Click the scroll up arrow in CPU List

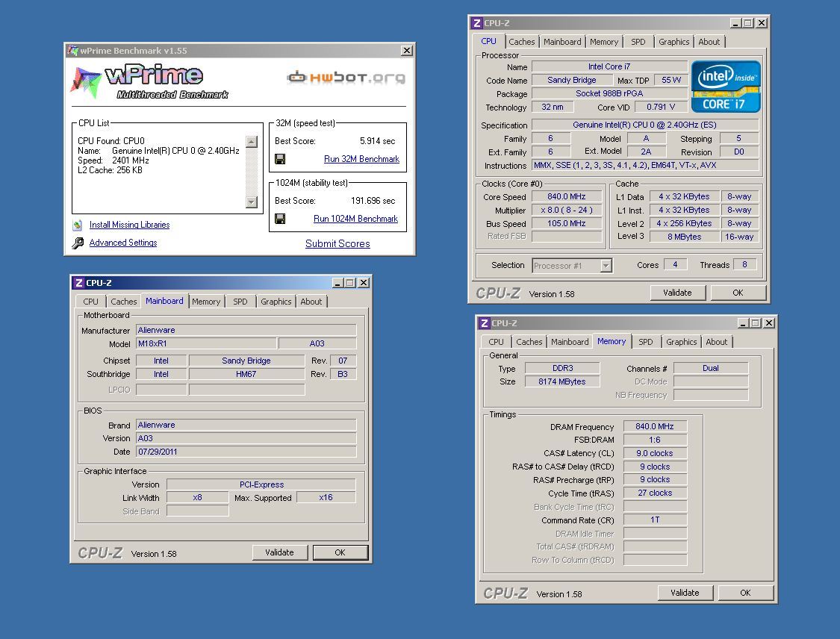click(251, 141)
